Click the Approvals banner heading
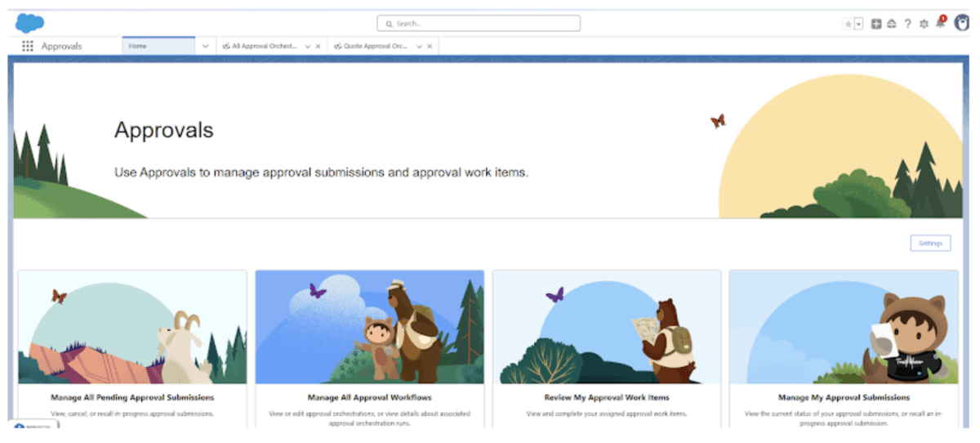 pyautogui.click(x=163, y=130)
